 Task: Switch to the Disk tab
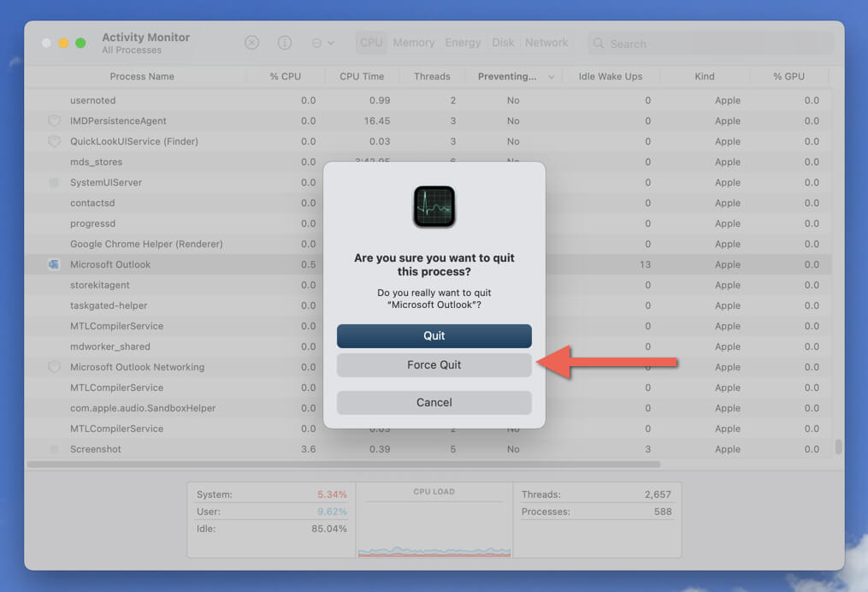coord(503,43)
